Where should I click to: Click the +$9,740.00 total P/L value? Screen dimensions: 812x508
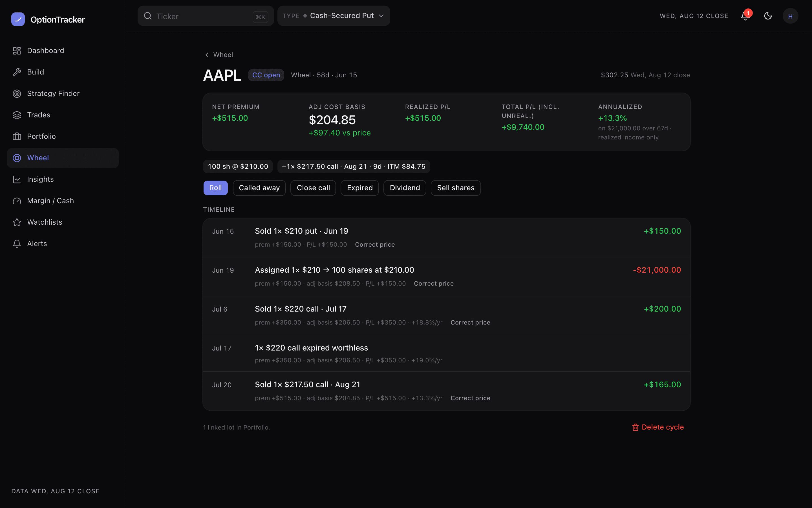(x=523, y=127)
